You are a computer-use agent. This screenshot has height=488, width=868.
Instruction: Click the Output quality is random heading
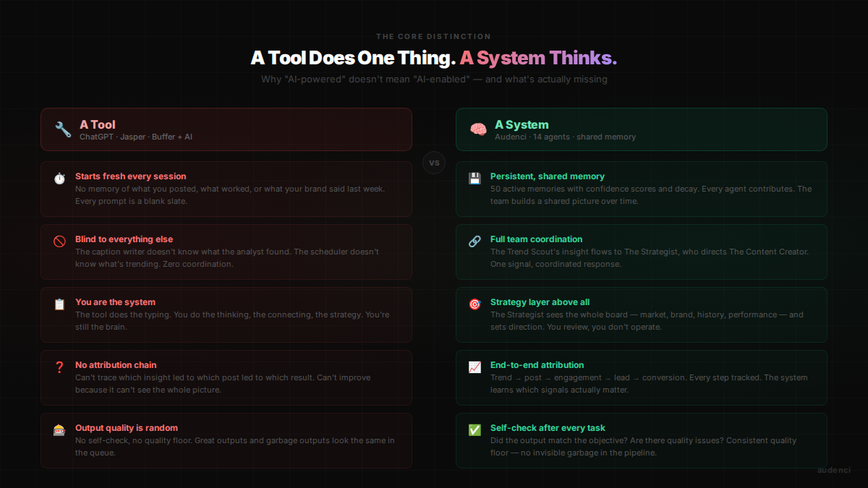pos(127,428)
